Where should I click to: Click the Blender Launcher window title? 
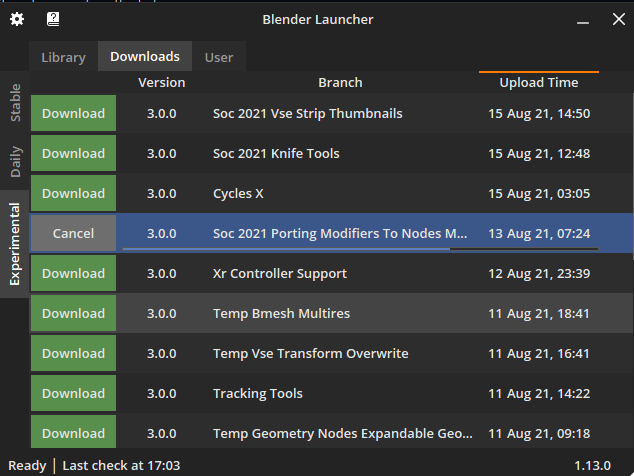coord(318,19)
